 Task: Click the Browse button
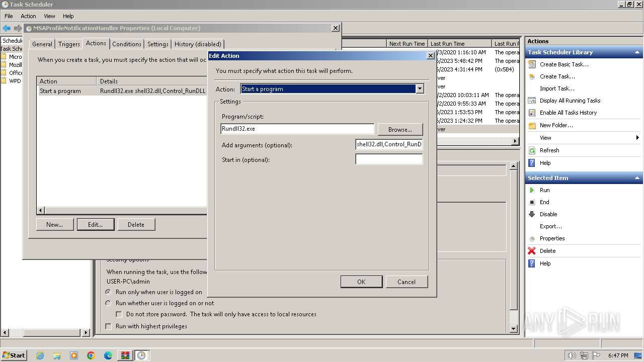[400, 130]
